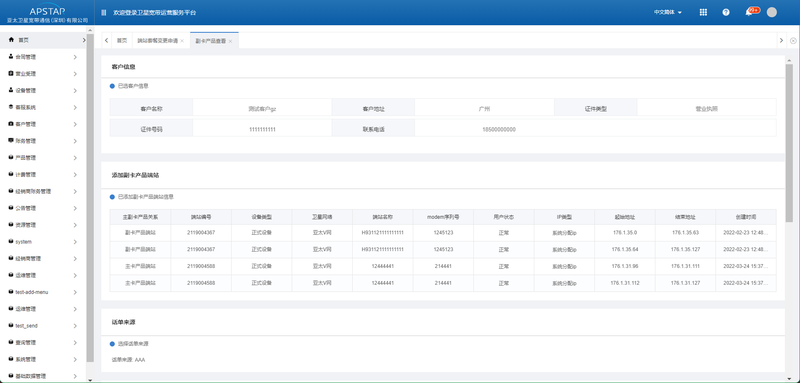Select the cell with address 176.1.35.64
This screenshot has height=383, width=800.
pos(624,249)
